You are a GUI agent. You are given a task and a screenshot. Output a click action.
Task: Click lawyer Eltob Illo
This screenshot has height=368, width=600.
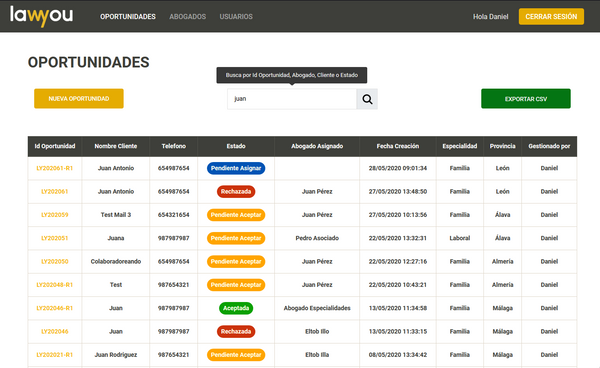point(317,331)
